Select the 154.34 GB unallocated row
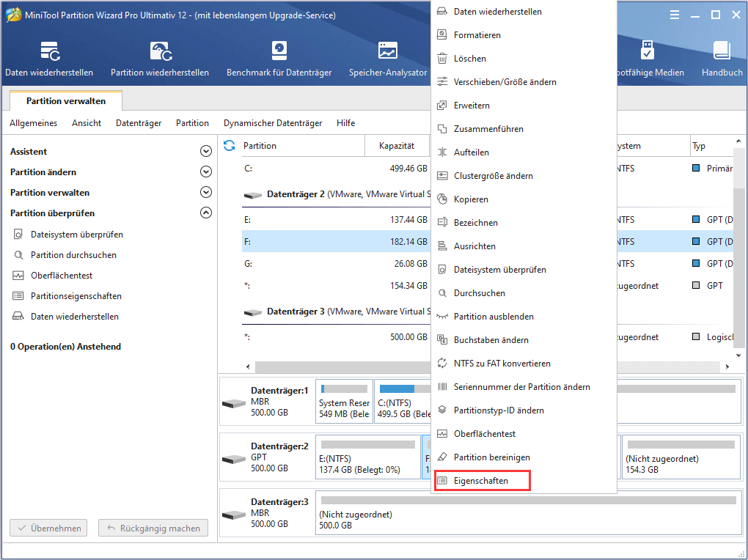Image resolution: width=748 pixels, height=560 pixels. click(337, 285)
